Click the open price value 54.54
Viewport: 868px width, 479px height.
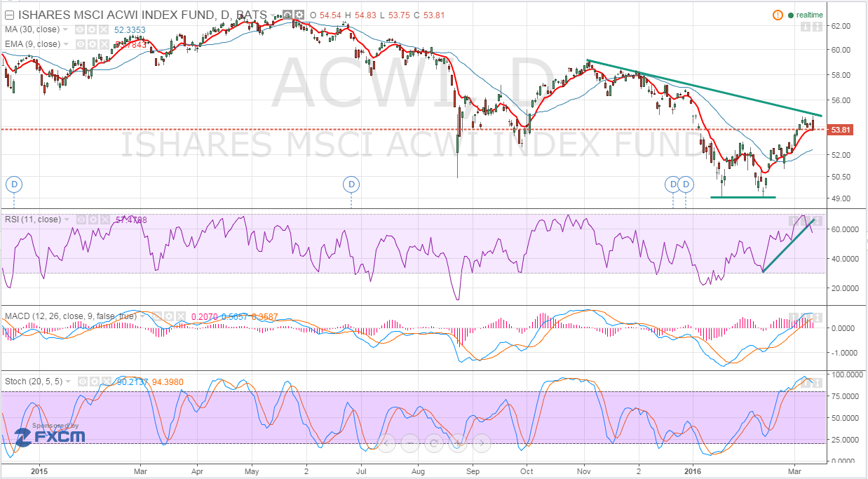tap(330, 15)
